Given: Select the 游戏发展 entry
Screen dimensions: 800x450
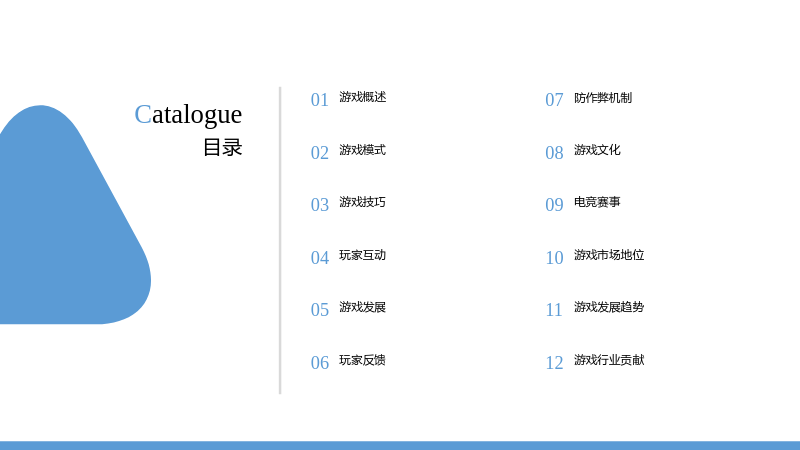Looking at the screenshot, I should (x=363, y=307).
